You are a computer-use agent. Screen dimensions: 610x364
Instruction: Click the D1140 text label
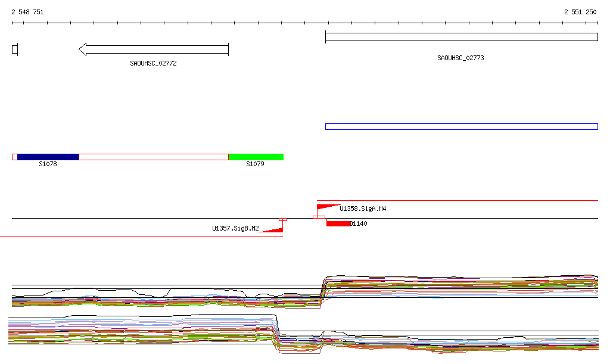(359, 224)
